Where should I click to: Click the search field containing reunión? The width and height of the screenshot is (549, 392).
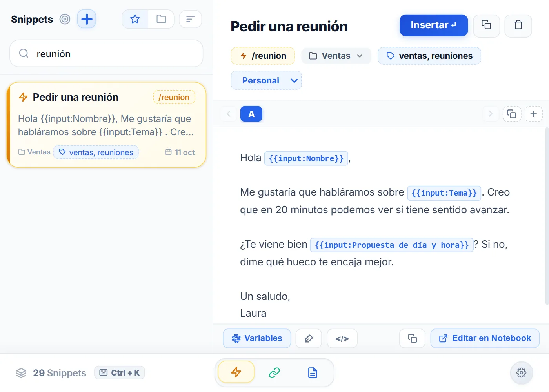coord(106,53)
